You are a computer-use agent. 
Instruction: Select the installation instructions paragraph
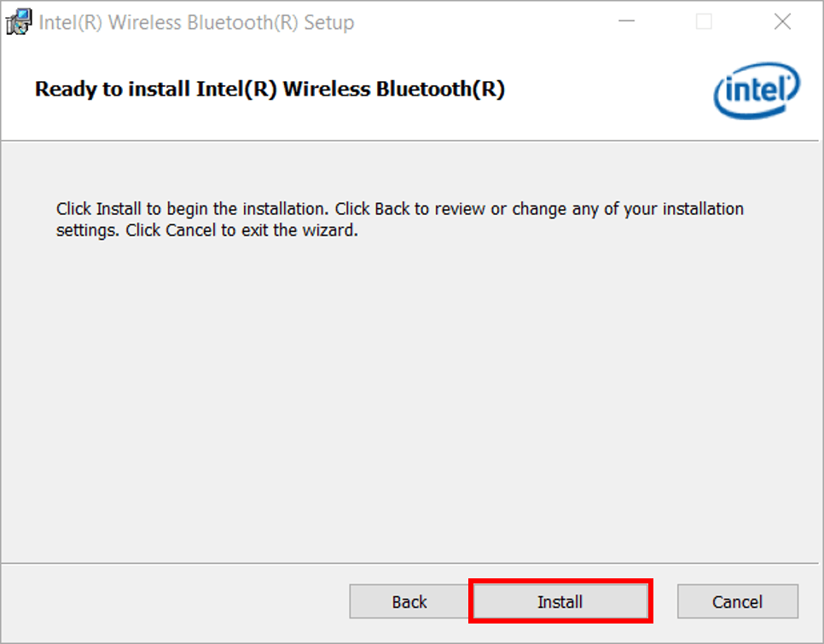(x=401, y=218)
